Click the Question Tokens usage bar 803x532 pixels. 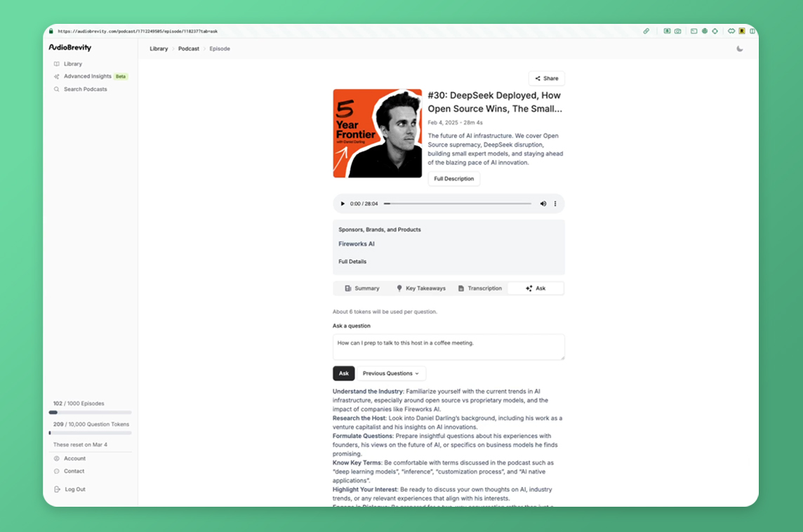90,432
